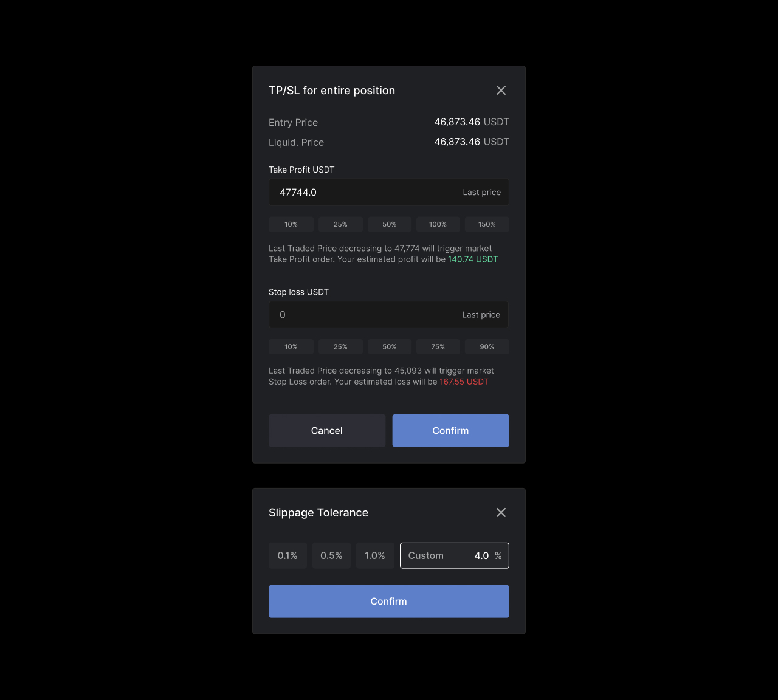
Task: Confirm the TP/SL settings
Action: [450, 430]
